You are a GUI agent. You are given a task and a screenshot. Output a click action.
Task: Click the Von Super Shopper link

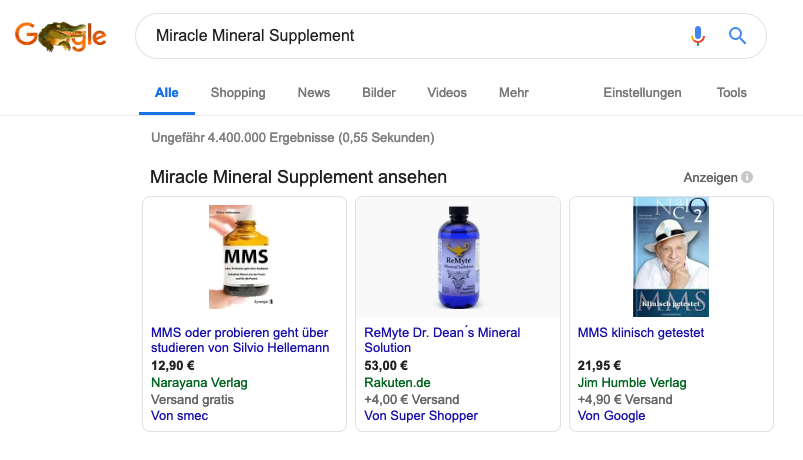tap(421, 415)
